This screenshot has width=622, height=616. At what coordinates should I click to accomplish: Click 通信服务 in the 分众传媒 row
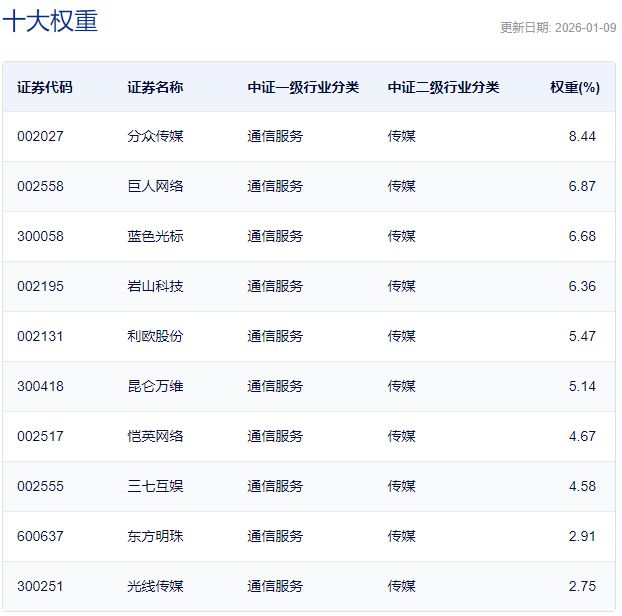coord(275,136)
